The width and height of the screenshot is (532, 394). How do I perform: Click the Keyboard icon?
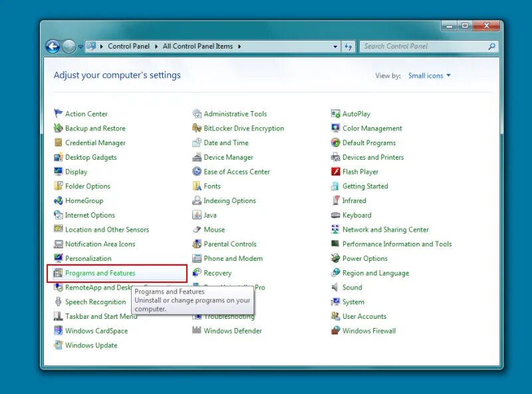coord(336,215)
